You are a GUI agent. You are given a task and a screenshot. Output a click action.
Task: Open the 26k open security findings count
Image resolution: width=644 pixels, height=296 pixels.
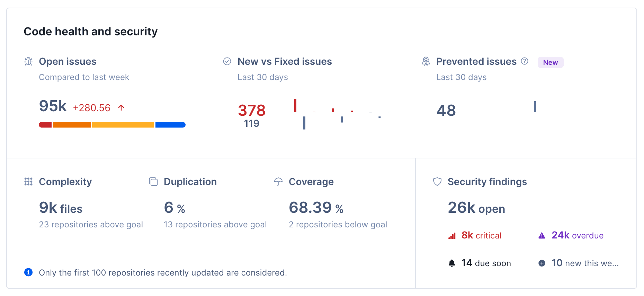(476, 208)
